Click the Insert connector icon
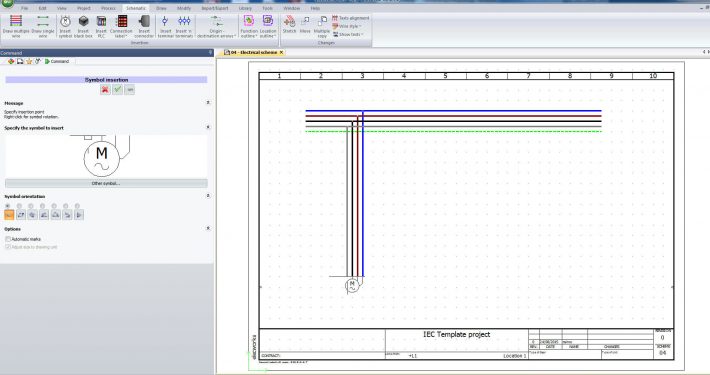The width and height of the screenshot is (710, 375). [144, 26]
